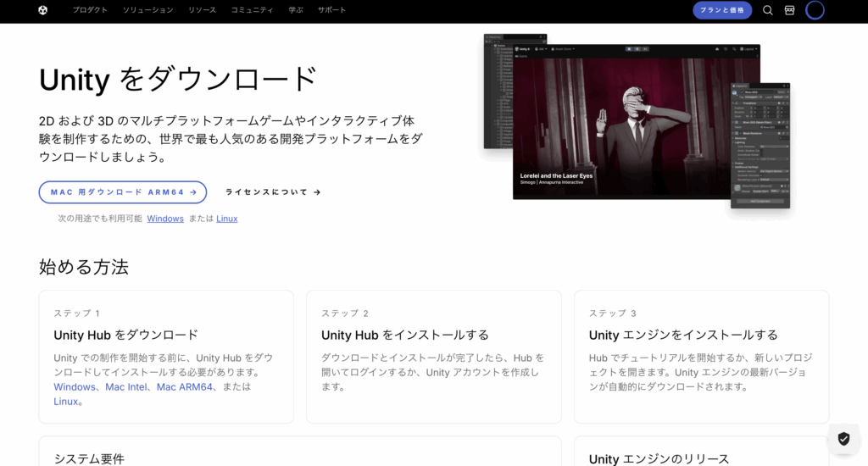The image size is (868, 466).
Task: Click the Linux link under the download button
Action: click(x=226, y=219)
